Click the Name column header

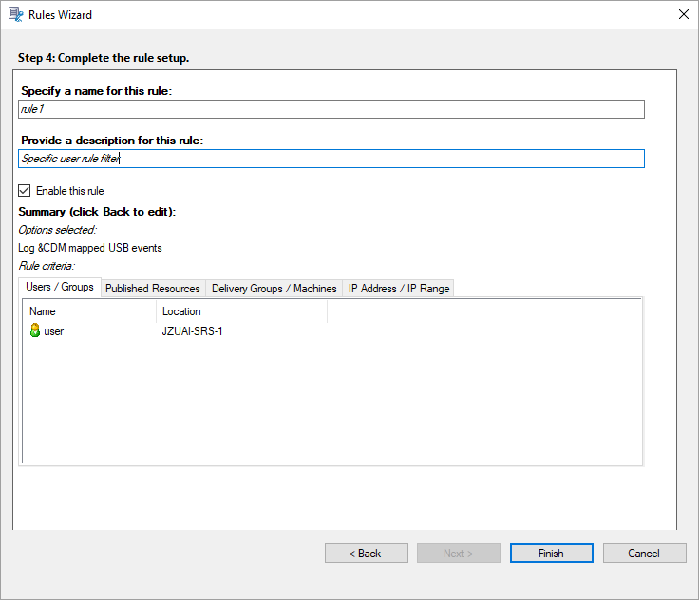click(90, 310)
